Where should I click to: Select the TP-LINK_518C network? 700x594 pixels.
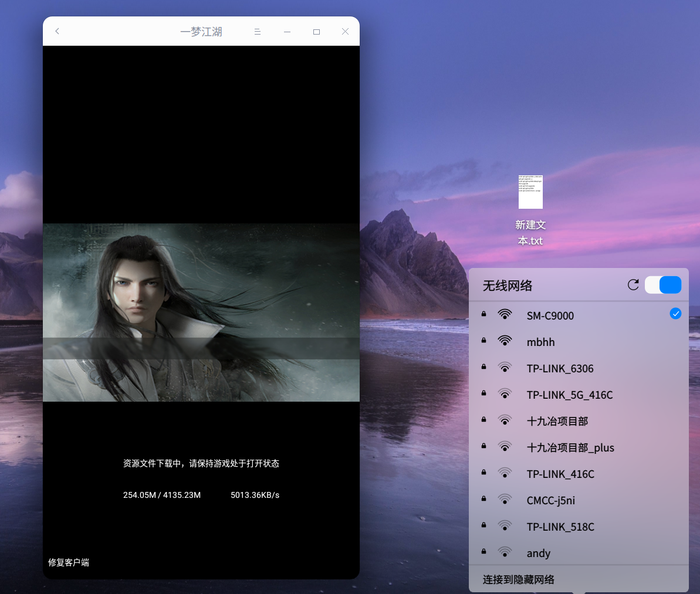point(560,526)
